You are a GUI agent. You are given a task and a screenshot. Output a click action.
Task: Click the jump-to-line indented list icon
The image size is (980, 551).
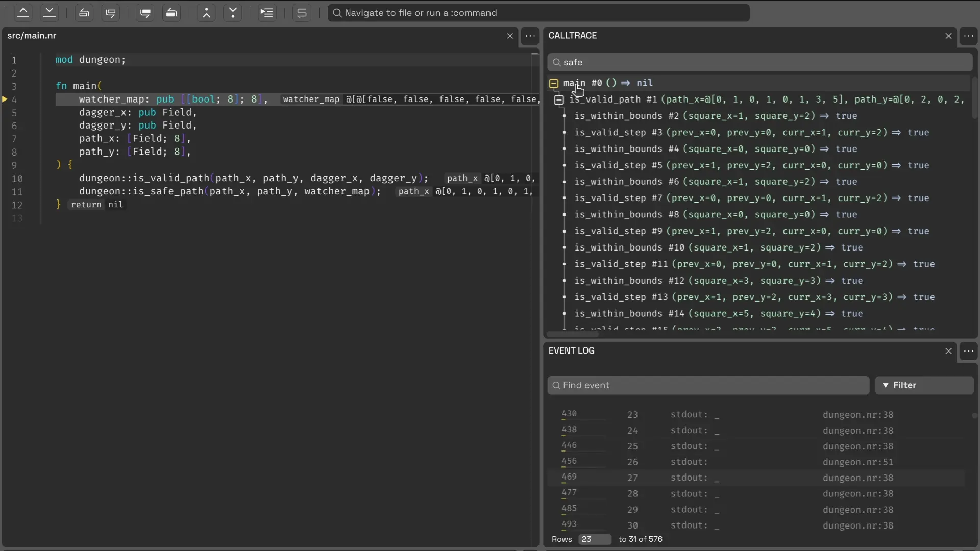[266, 13]
